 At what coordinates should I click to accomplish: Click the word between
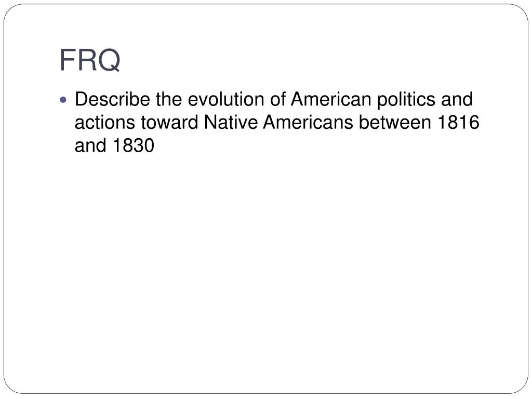pos(395,123)
